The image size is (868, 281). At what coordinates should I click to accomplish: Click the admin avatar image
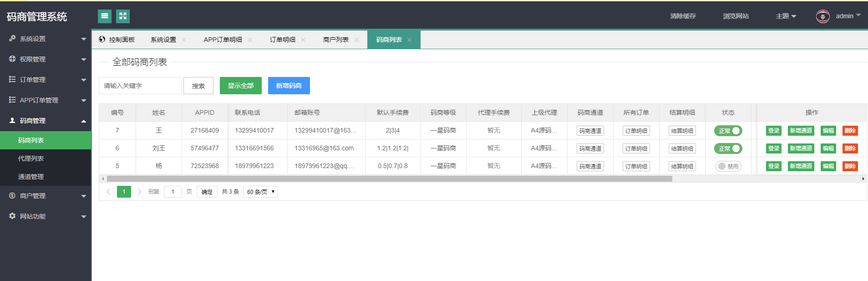(822, 16)
